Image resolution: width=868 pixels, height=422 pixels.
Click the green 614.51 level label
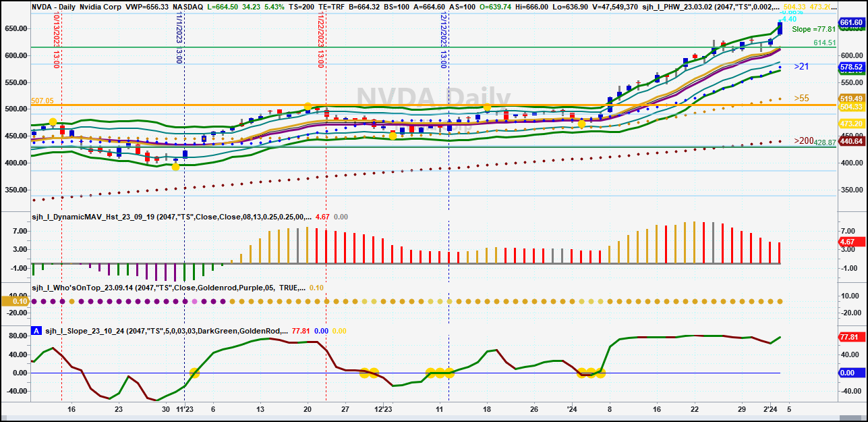pos(824,43)
